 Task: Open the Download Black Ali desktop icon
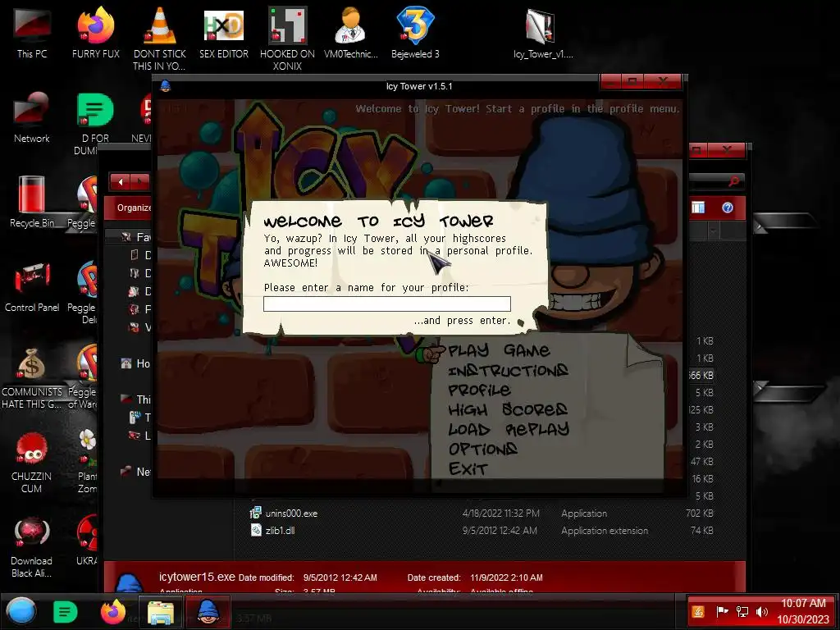[32, 546]
